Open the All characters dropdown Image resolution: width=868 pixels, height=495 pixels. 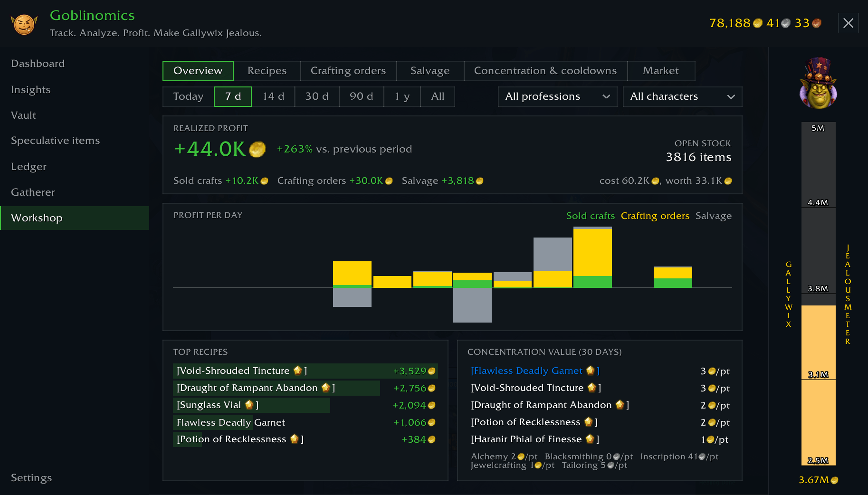(682, 96)
